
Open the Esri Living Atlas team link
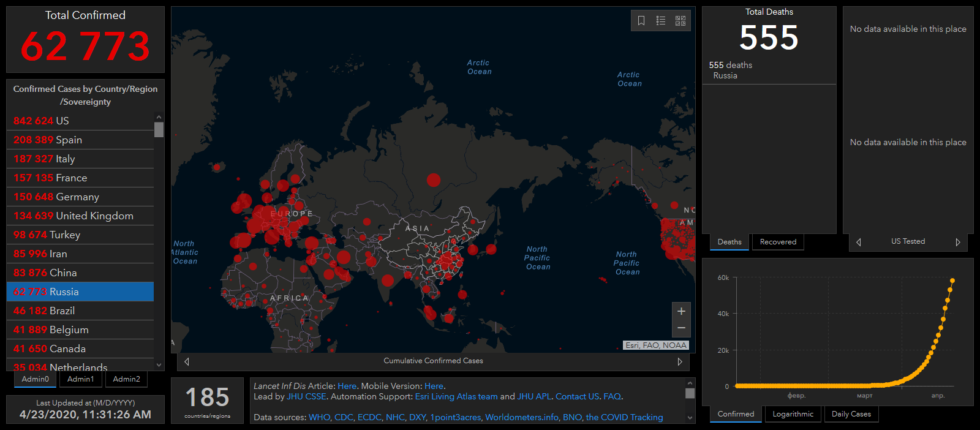[x=456, y=396]
